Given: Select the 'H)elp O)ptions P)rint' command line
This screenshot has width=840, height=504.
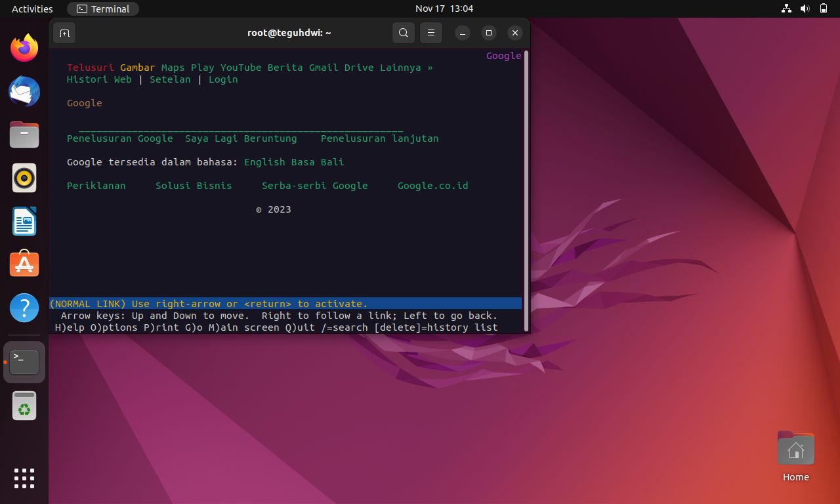Looking at the screenshot, I should tap(276, 327).
